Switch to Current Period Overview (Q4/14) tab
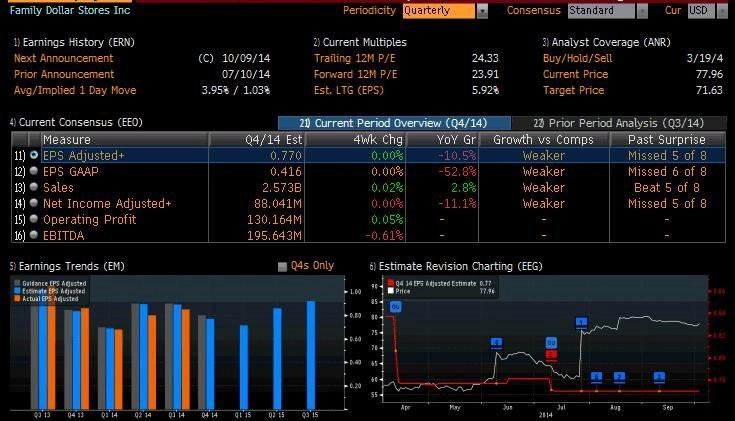 click(x=394, y=123)
